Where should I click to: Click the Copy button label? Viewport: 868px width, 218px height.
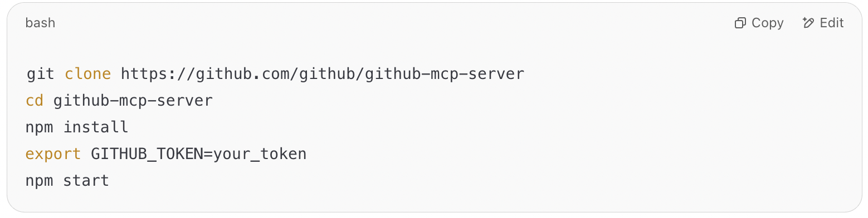click(x=767, y=23)
